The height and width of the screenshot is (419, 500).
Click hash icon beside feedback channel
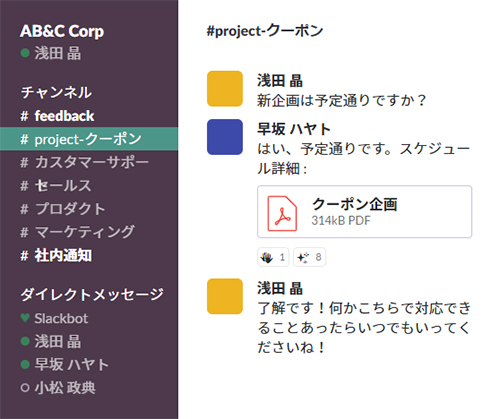tap(24, 116)
